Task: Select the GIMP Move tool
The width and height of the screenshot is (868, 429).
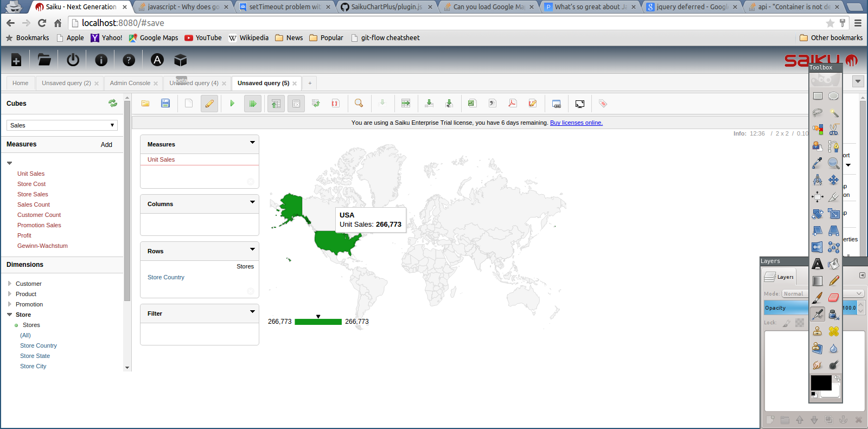Action: click(834, 180)
